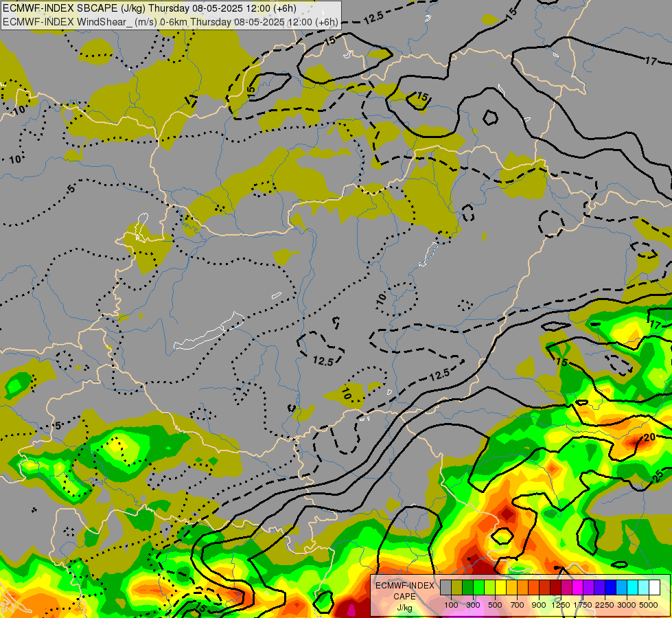The height and width of the screenshot is (618, 672).
Task: Click the sky-blue swatch left of 3000
Action: point(622,587)
